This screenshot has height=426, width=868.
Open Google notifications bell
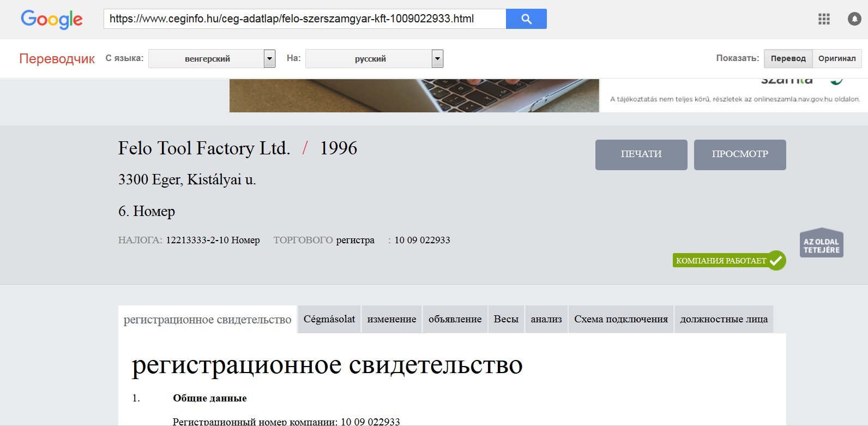pyautogui.click(x=854, y=19)
